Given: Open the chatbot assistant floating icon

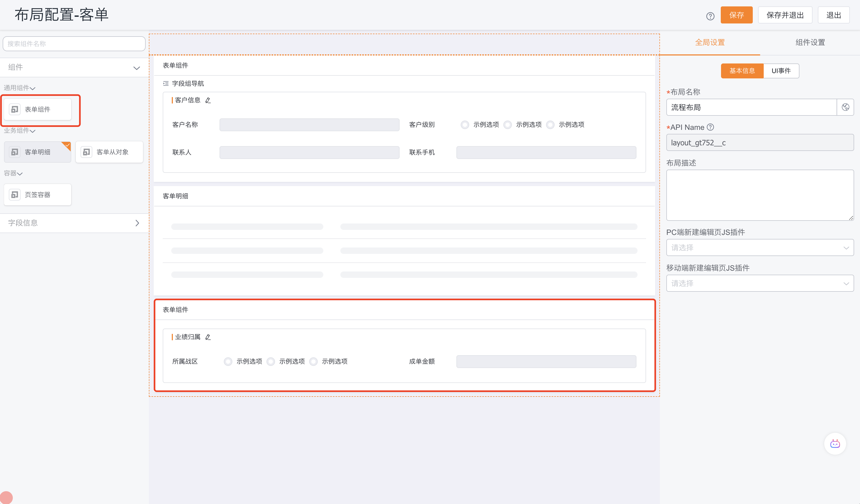Looking at the screenshot, I should [x=835, y=444].
